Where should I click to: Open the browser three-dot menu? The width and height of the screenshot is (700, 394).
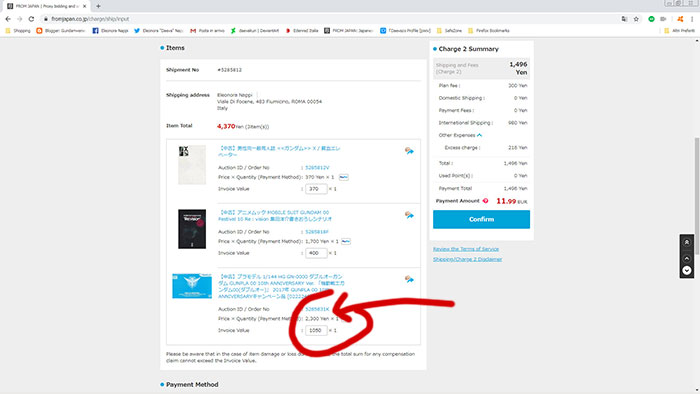(x=692, y=19)
